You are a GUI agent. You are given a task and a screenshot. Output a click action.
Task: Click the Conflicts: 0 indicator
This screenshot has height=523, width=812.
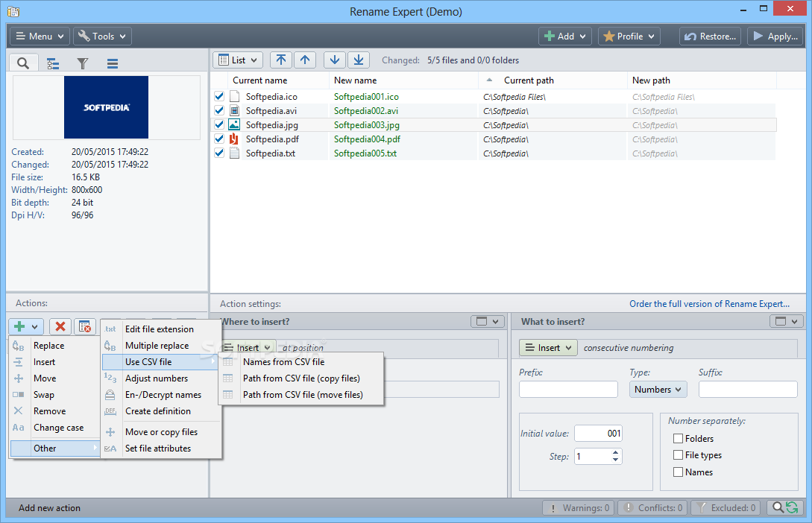pyautogui.click(x=652, y=508)
